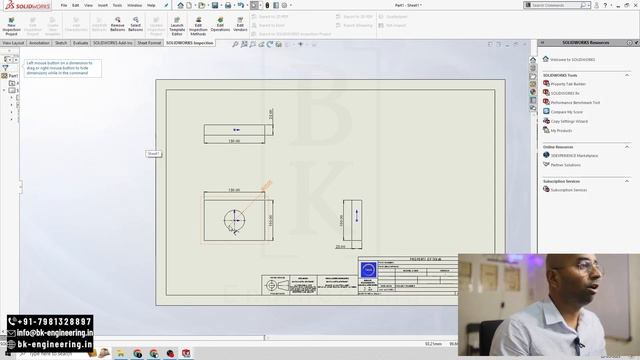Click the Options gear icon
This screenshot has height=360, width=640.
click(284, 5)
